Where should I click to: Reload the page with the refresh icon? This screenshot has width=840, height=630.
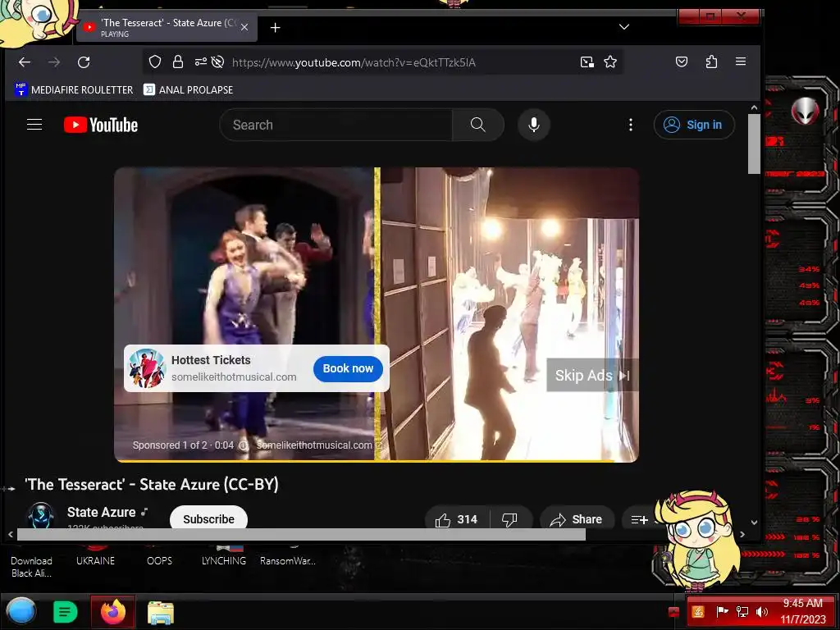[x=84, y=62]
